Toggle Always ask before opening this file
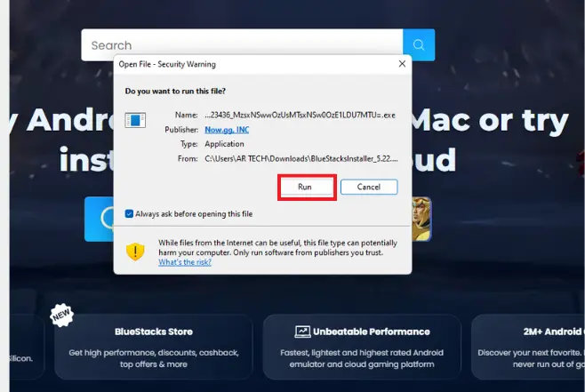This screenshot has width=585, height=392. 130,214
